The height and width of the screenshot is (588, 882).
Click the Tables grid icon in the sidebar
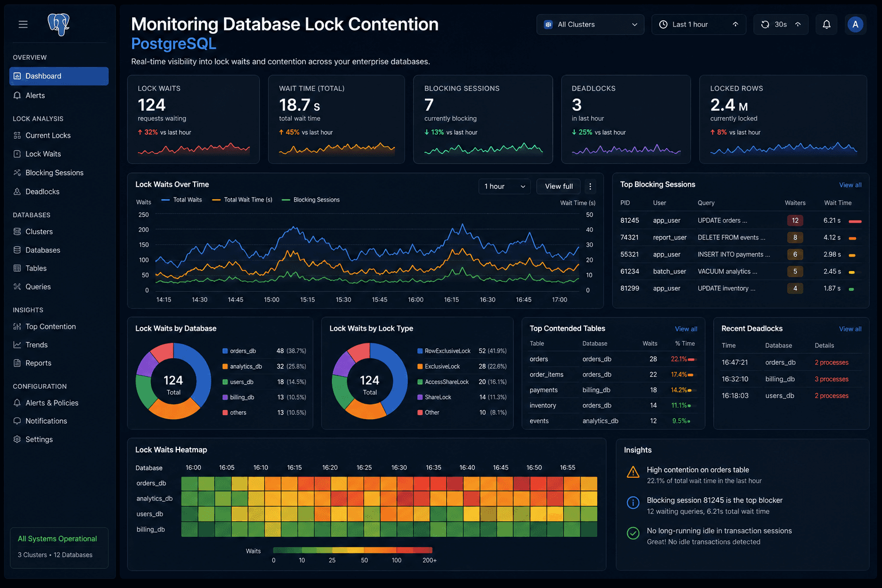(17, 268)
